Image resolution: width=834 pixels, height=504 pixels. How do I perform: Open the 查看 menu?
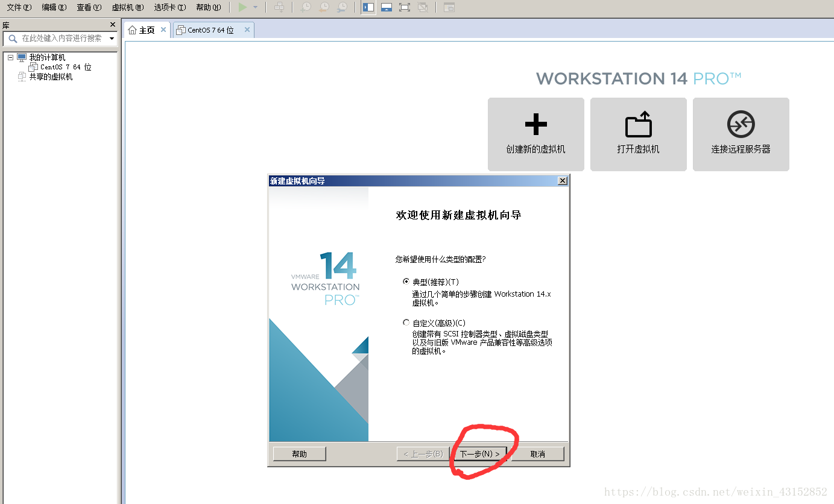click(89, 7)
